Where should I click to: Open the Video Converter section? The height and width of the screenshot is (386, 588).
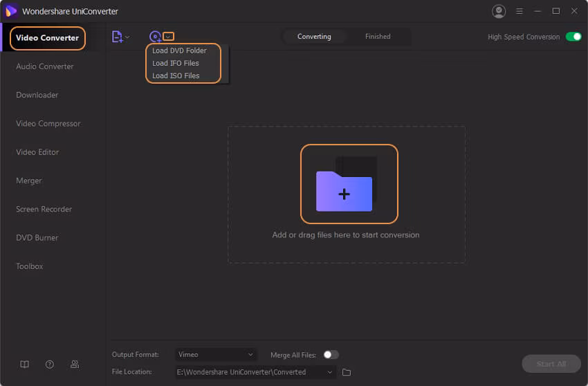(47, 38)
